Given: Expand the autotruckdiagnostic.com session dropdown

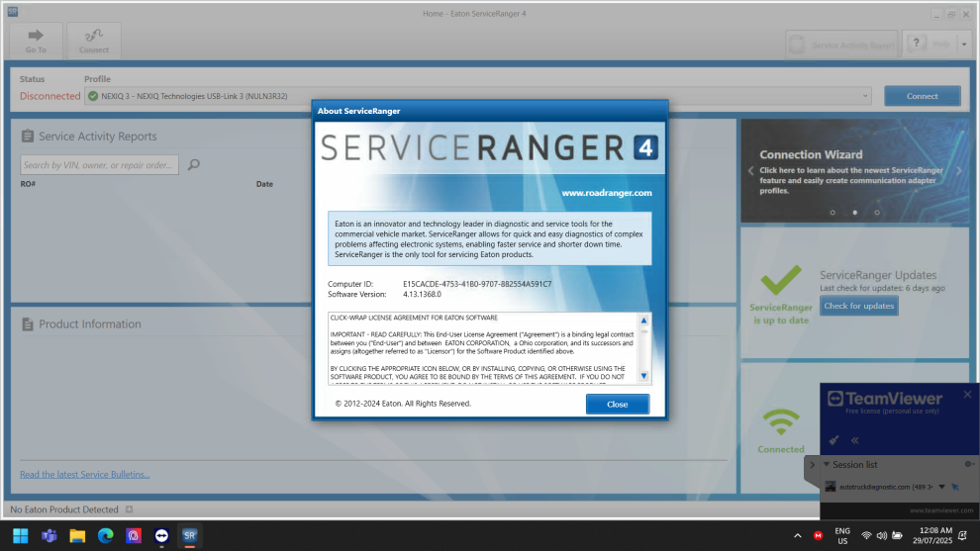Looking at the screenshot, I should pyautogui.click(x=941, y=487).
